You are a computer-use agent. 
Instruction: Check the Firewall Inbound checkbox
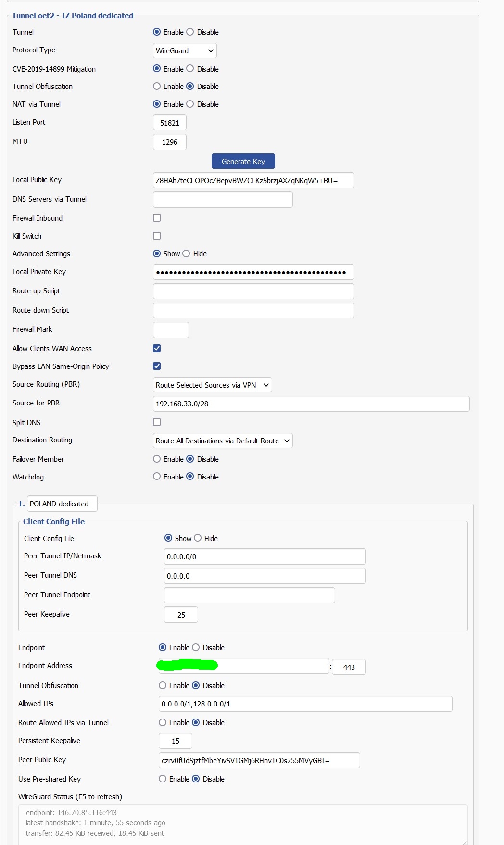pyautogui.click(x=157, y=218)
